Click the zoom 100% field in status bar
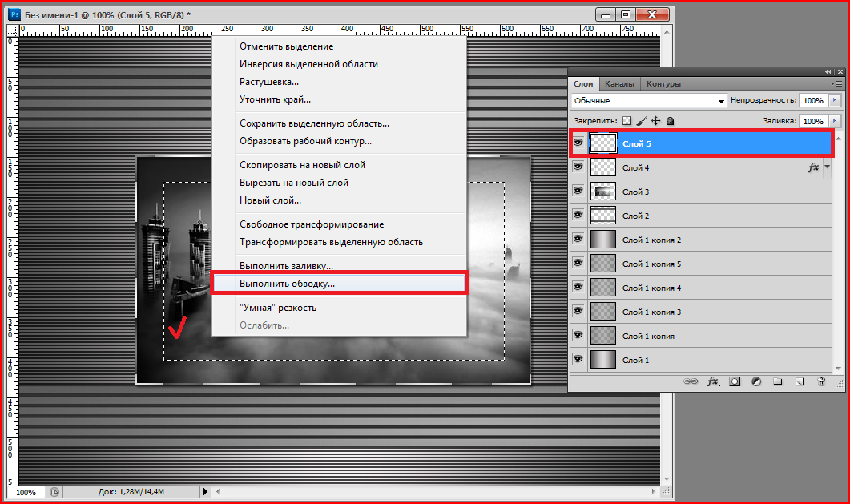 coord(26,492)
